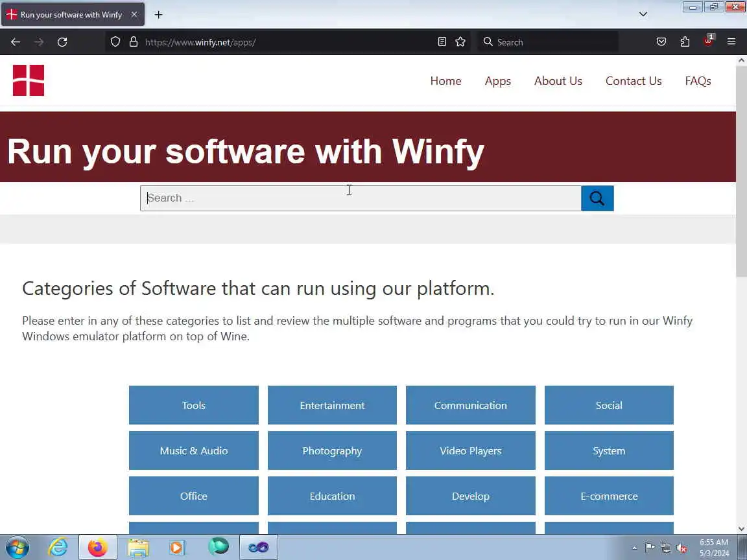Open the Develop category
Image resolution: width=747 pixels, height=560 pixels.
pyautogui.click(x=471, y=496)
